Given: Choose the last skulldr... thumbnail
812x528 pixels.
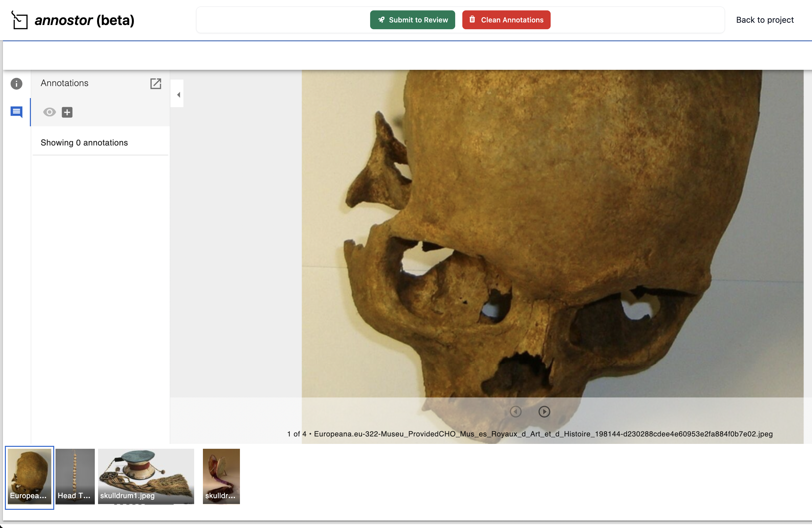Looking at the screenshot, I should pyautogui.click(x=221, y=476).
